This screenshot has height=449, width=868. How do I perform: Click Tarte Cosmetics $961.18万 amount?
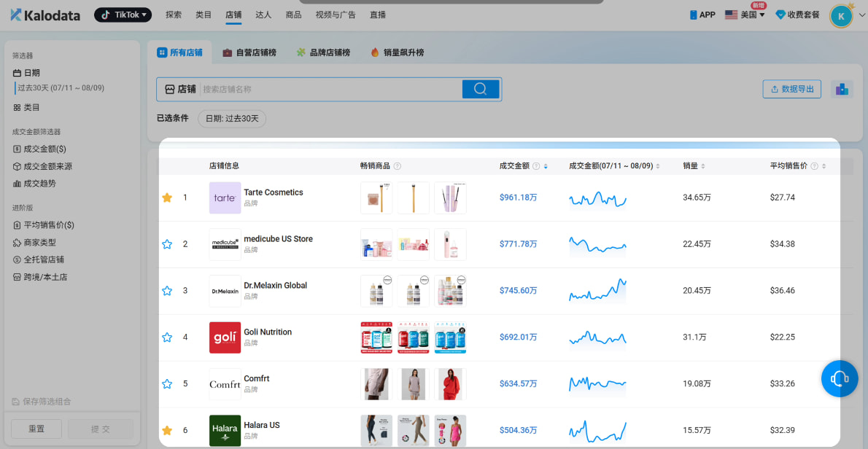pos(518,198)
